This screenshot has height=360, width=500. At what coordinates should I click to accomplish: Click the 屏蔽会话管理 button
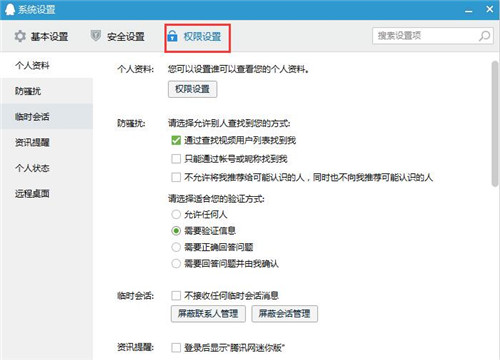point(285,314)
